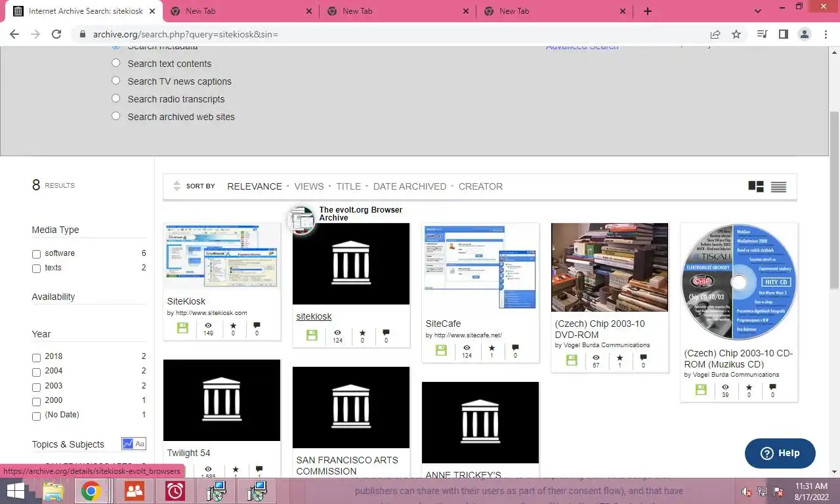Click favorites star on SiteKiosk card
Viewport: 840px width, 504px height.
233,325
